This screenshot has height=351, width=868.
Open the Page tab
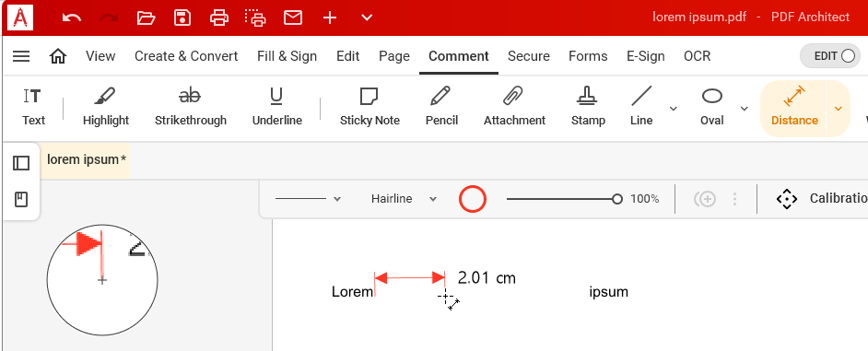394,56
